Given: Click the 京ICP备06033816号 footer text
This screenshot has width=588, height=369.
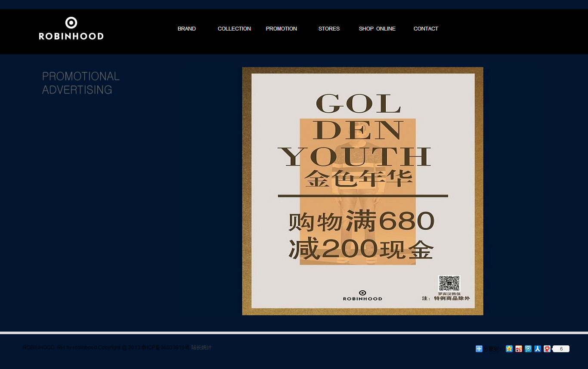Looking at the screenshot, I should pos(165,347).
